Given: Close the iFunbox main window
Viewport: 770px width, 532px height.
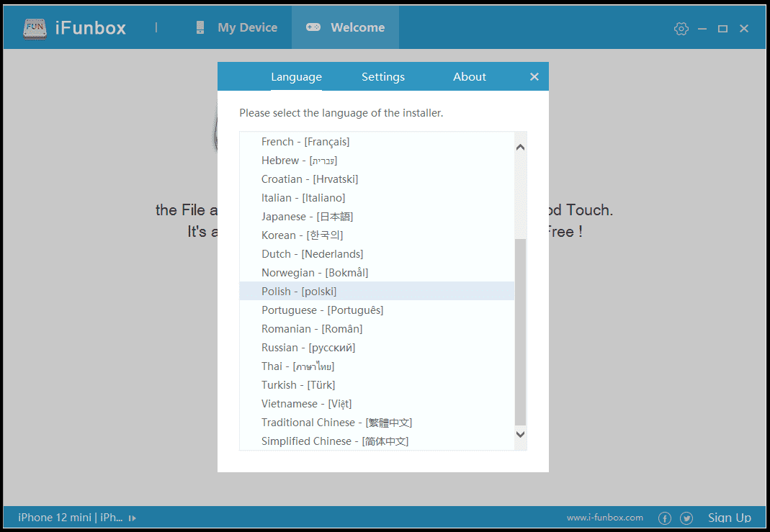Looking at the screenshot, I should pyautogui.click(x=744, y=29).
